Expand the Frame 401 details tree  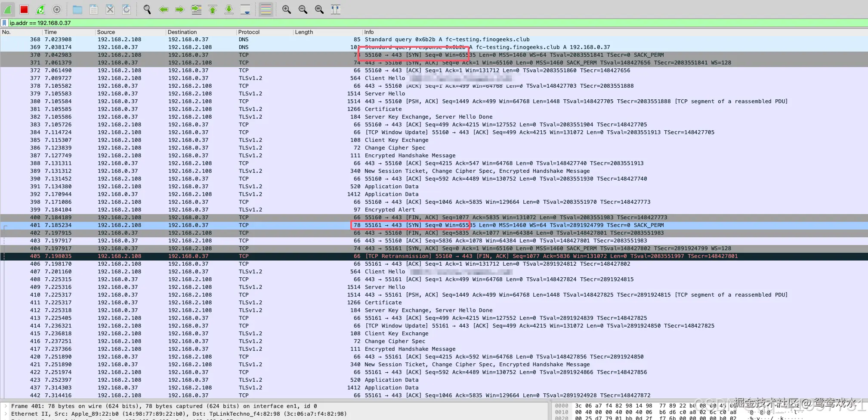[5, 406]
